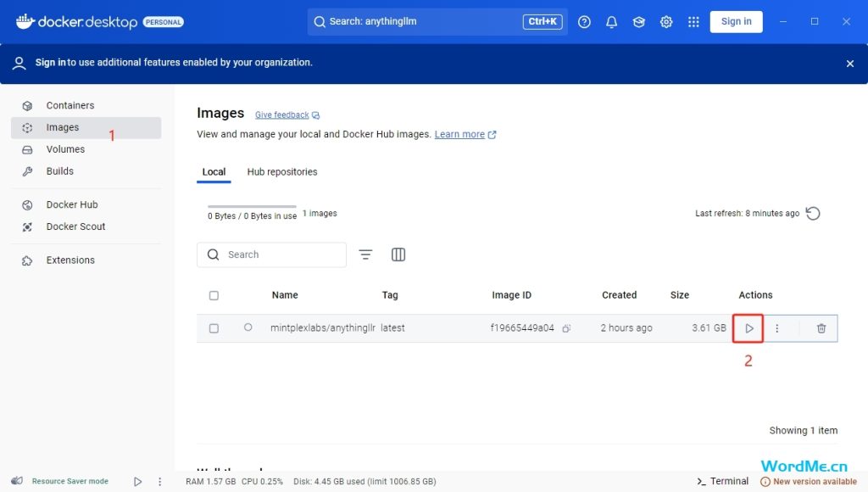Click Sign in link in the banner
This screenshot has width=868, height=492.
point(50,63)
